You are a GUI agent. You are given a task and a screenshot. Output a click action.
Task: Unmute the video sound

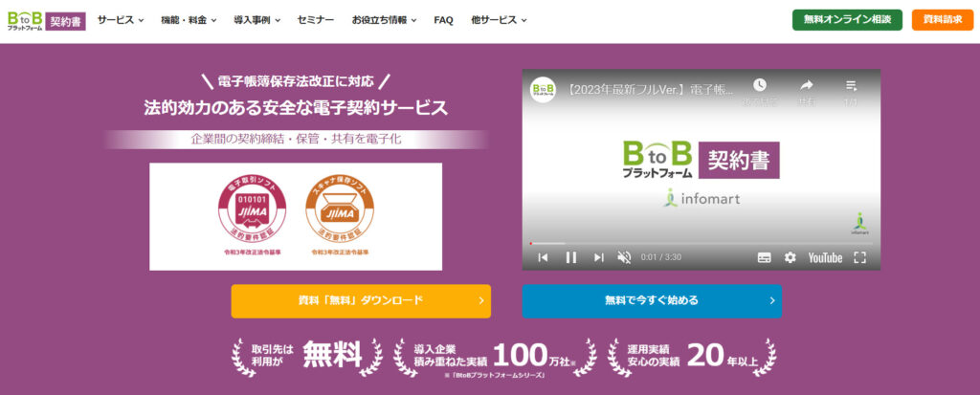pyautogui.click(x=624, y=257)
